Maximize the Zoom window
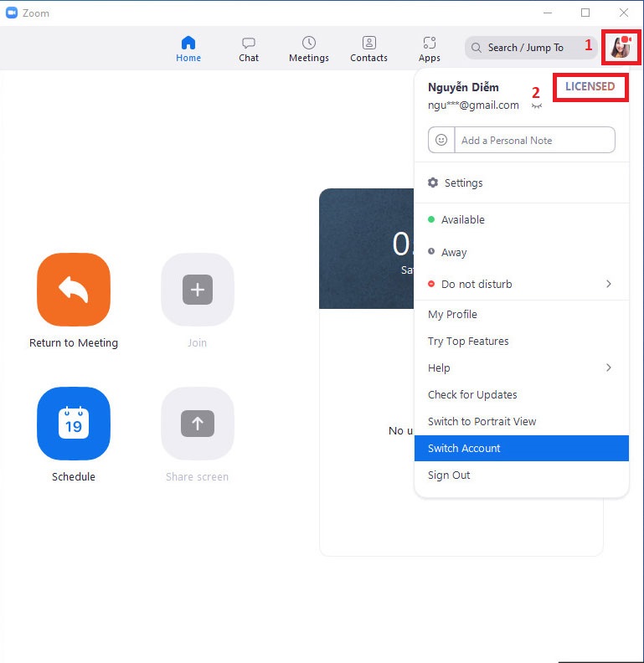Viewport: 644px width, 663px height. (585, 13)
